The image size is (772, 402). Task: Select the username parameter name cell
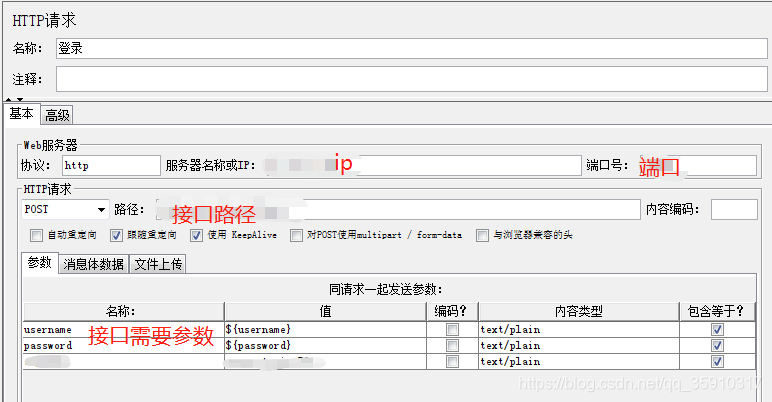[123, 330]
